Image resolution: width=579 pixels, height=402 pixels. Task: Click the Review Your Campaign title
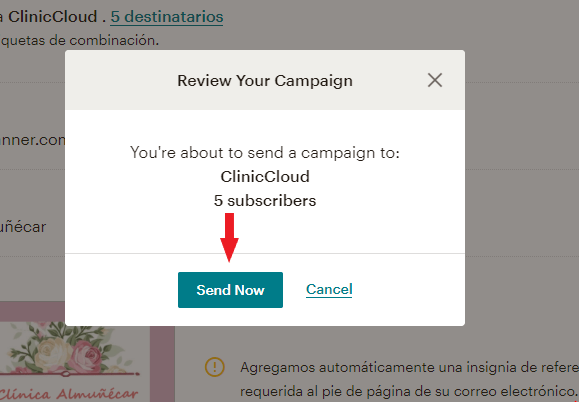click(x=265, y=80)
